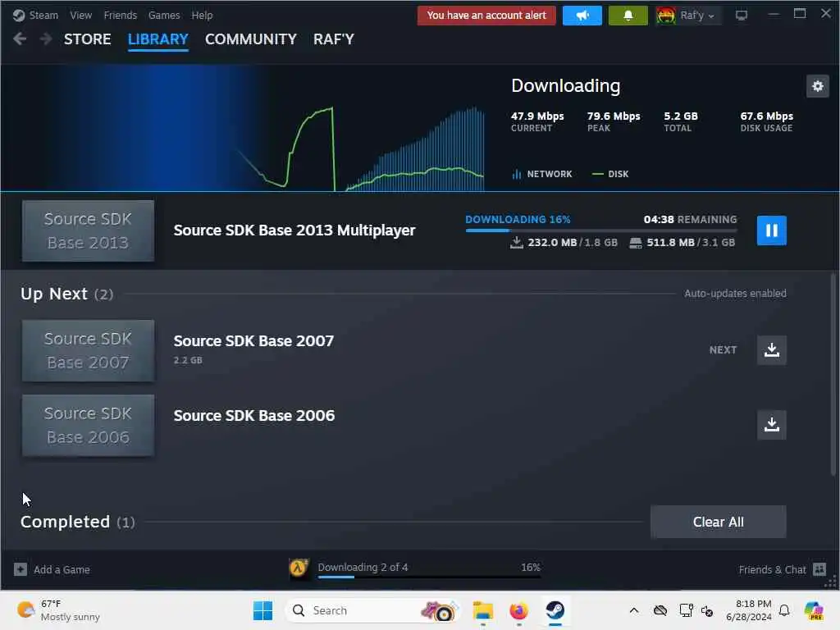The image size is (840, 630).
Task: Click the 79.6 Mbps peak stat
Action: tap(614, 121)
